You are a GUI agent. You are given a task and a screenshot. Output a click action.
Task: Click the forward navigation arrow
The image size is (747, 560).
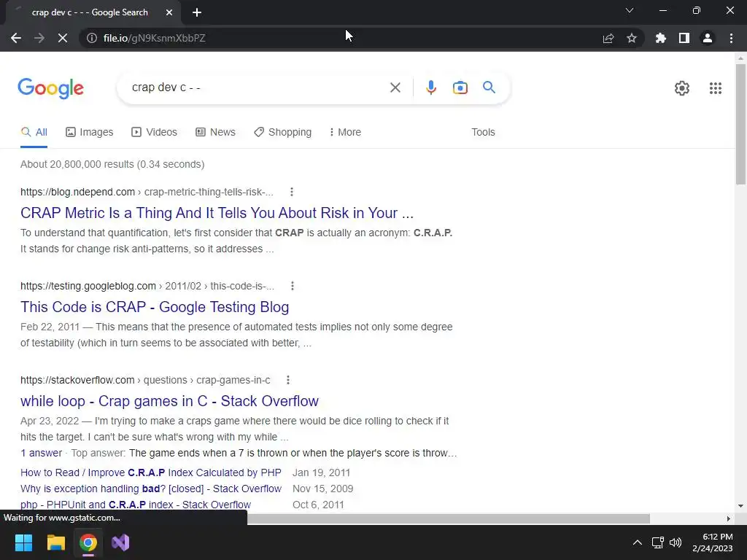click(39, 38)
